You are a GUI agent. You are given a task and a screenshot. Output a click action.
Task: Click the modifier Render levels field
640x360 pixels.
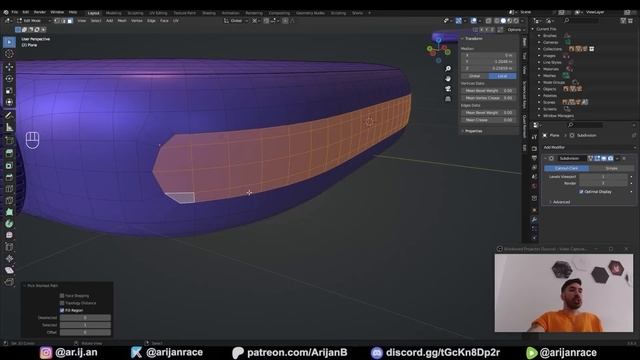click(x=603, y=183)
